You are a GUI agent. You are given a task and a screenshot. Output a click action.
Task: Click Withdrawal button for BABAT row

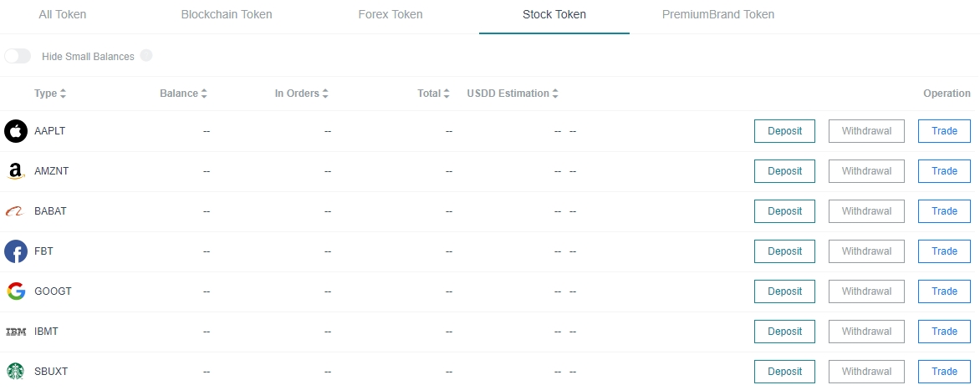coord(866,211)
